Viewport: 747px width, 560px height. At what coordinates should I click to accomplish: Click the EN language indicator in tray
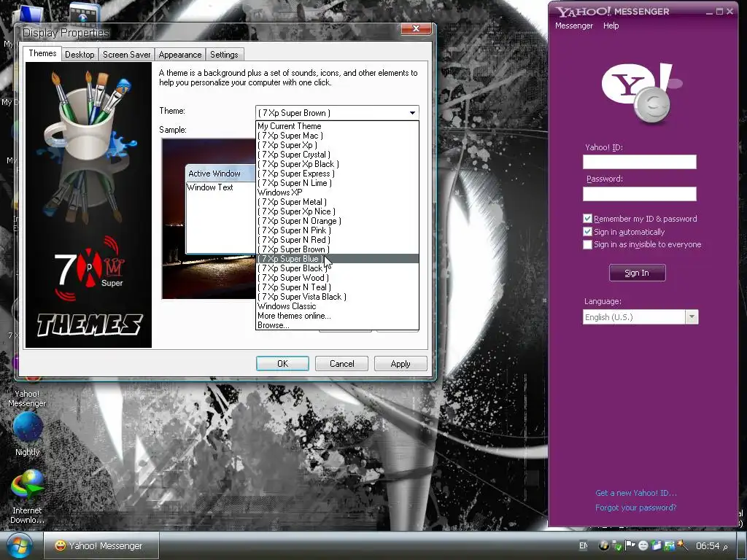click(x=583, y=545)
